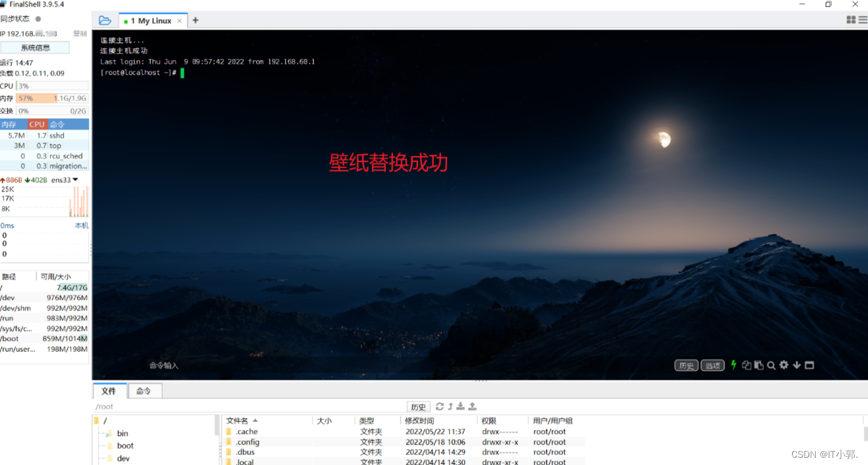Select the My Linux session tab
The width and height of the screenshot is (868, 465).
tap(152, 21)
